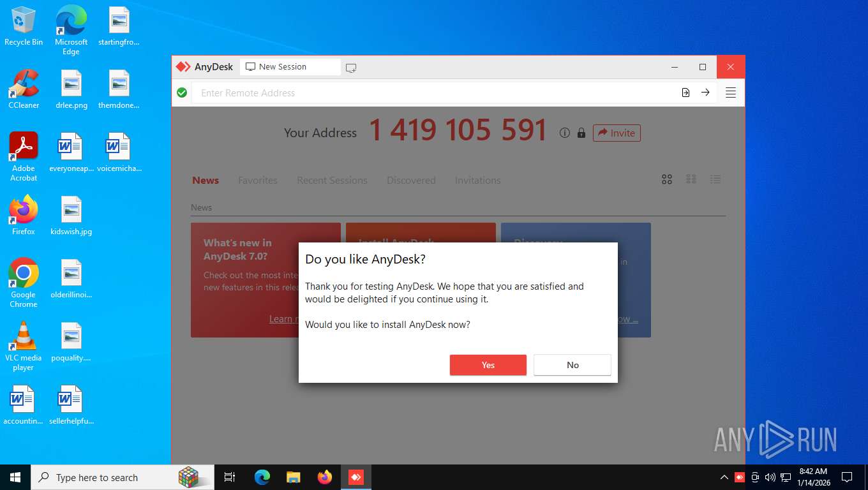Viewport: 868px width, 490px height.
Task: Click the AnyDesk icon in the system tray
Action: pyautogui.click(x=740, y=477)
